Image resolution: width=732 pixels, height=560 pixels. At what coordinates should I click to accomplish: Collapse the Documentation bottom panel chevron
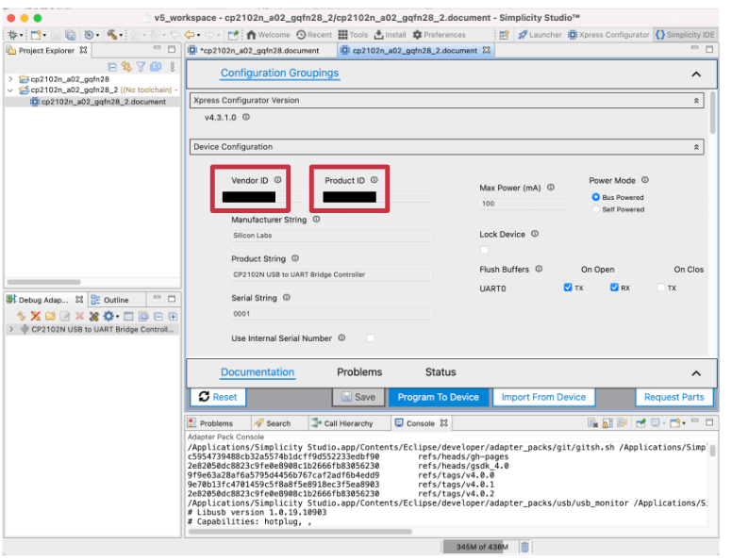(x=696, y=373)
